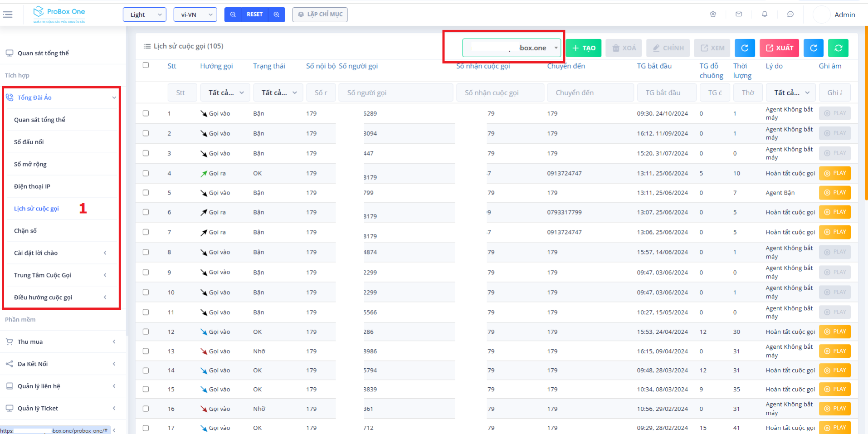
Task: Click the red XUẤT export button
Action: [779, 48]
